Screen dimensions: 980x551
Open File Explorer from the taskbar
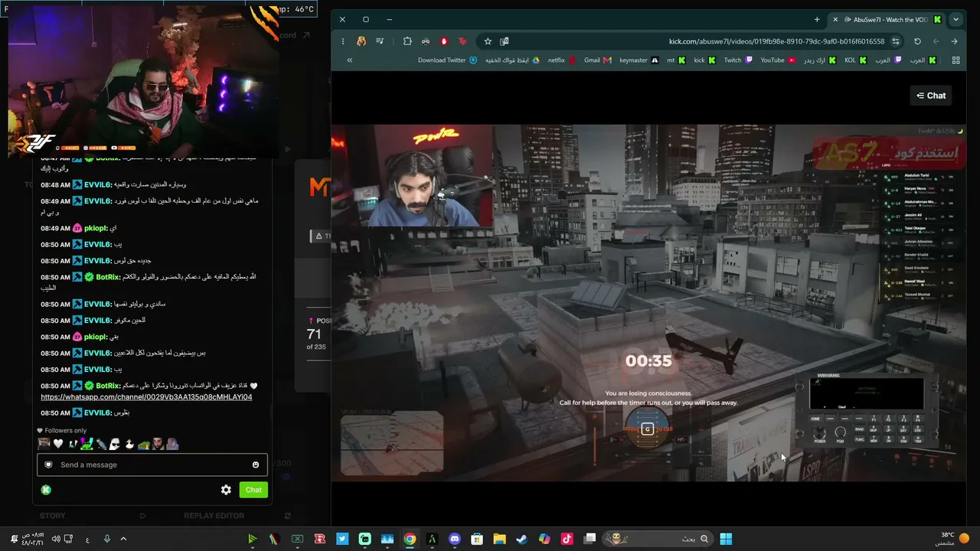[499, 539]
